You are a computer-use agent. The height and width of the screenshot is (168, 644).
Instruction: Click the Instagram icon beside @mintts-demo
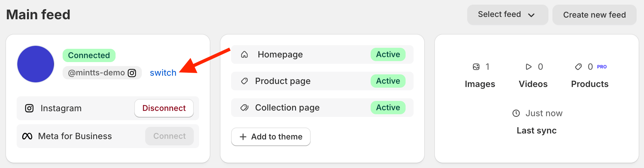tap(132, 73)
